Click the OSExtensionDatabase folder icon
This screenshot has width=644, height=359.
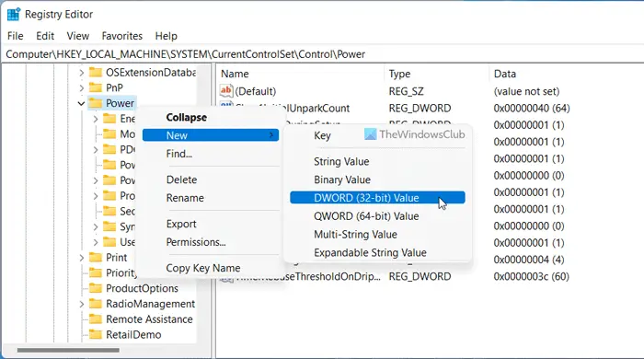tap(96, 73)
